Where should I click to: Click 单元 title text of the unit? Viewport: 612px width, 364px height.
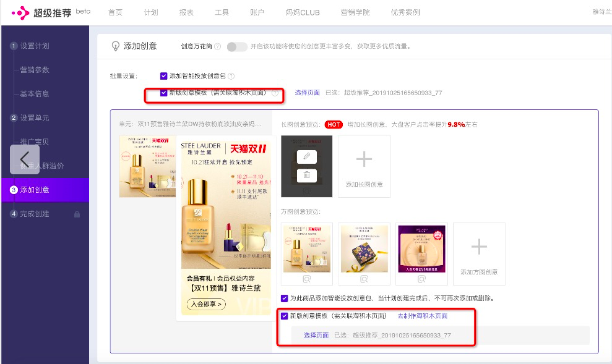[190, 124]
